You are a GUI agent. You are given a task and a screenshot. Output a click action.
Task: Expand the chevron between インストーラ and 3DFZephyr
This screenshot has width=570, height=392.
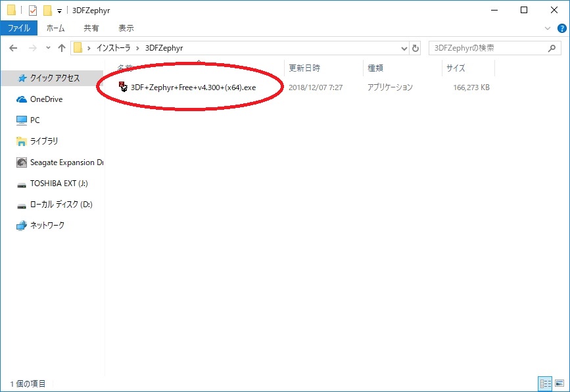(138, 49)
